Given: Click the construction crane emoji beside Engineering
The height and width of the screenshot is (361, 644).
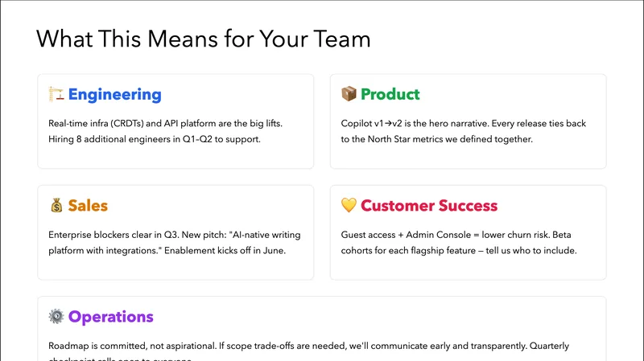Looking at the screenshot, I should tap(56, 95).
